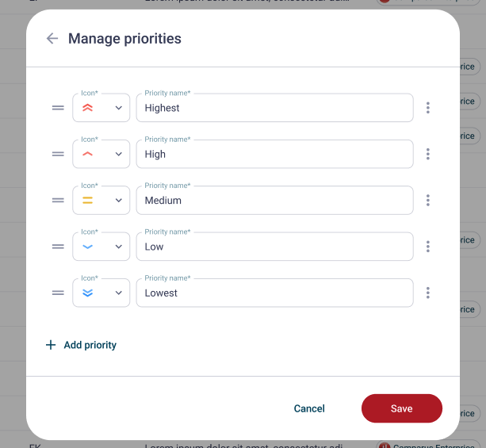Image resolution: width=486 pixels, height=448 pixels.
Task: Save the priority changes
Action: (402, 408)
